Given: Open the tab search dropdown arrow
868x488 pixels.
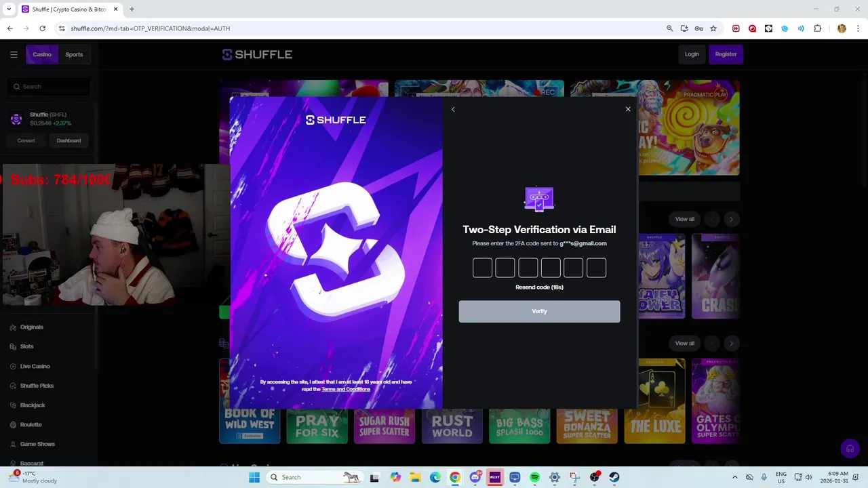Looking at the screenshot, I should point(9,9).
